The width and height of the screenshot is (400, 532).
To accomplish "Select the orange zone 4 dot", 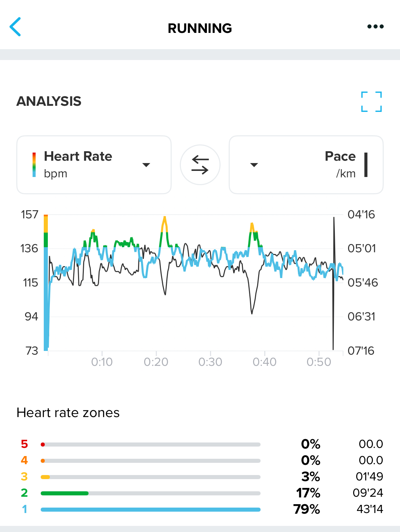I will click(x=43, y=461).
